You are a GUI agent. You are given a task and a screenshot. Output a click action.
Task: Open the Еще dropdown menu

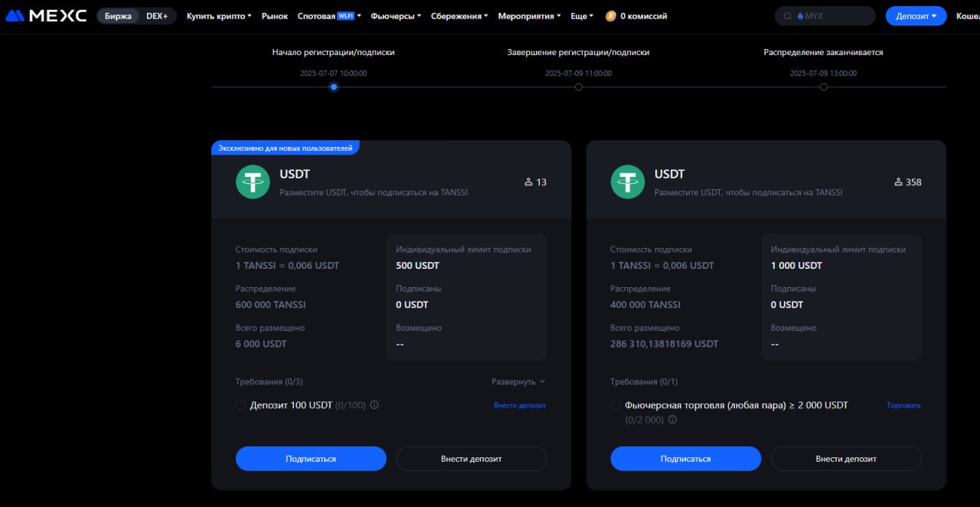(582, 15)
